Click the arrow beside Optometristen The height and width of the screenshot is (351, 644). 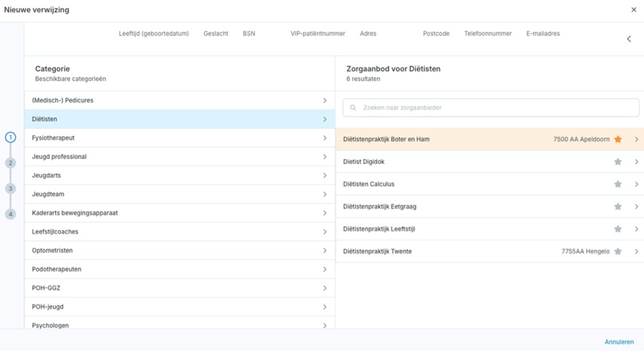coord(324,251)
